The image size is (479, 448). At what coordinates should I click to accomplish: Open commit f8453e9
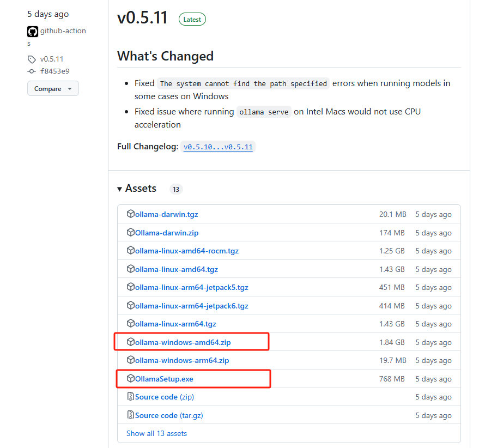pyautogui.click(x=55, y=71)
